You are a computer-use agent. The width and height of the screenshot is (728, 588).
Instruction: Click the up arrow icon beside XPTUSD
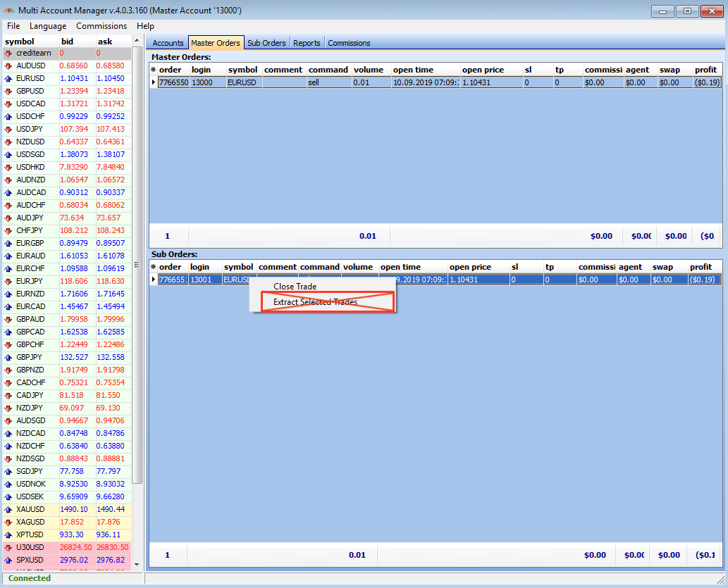[x=8, y=535]
